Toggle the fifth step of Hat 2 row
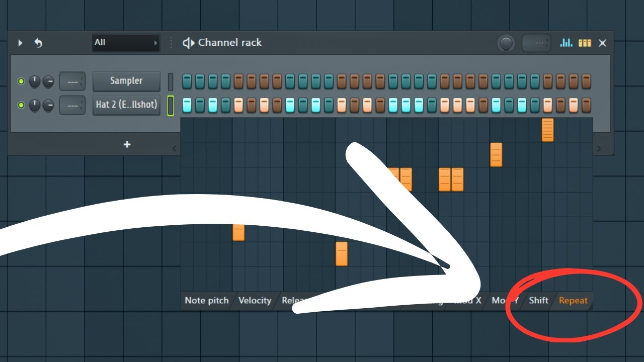This screenshot has width=644, height=362. 238,105
